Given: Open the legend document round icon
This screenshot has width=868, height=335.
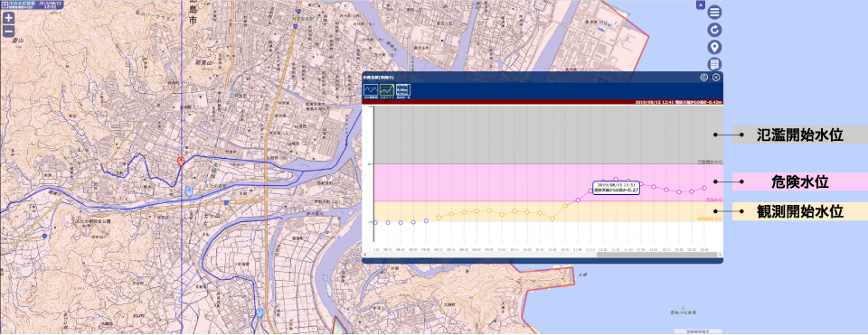Looking at the screenshot, I should coord(714,64).
